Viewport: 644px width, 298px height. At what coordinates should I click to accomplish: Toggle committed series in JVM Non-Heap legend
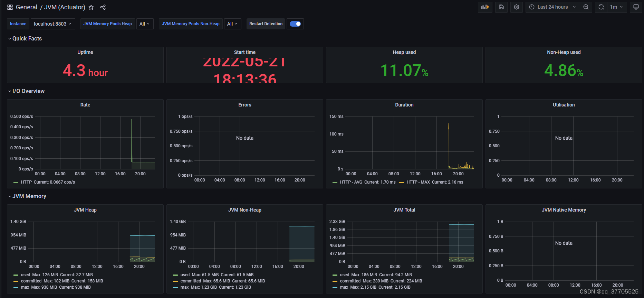coord(191,281)
